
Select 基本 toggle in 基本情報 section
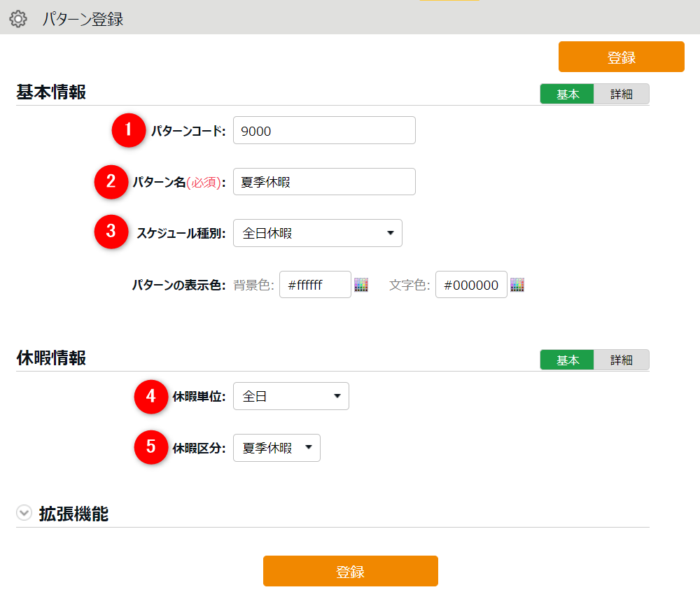[567, 94]
